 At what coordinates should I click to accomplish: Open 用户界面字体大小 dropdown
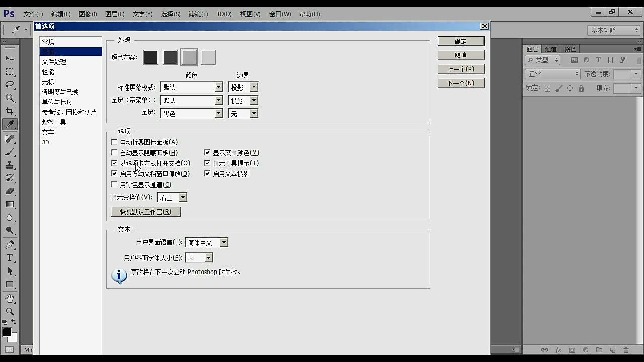pyautogui.click(x=199, y=258)
